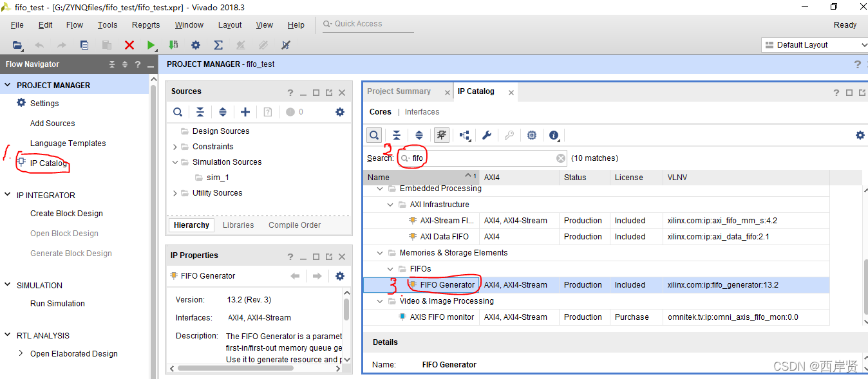Switch to Interfaces view in IP Catalog
The image size is (868, 379).
pos(422,112)
